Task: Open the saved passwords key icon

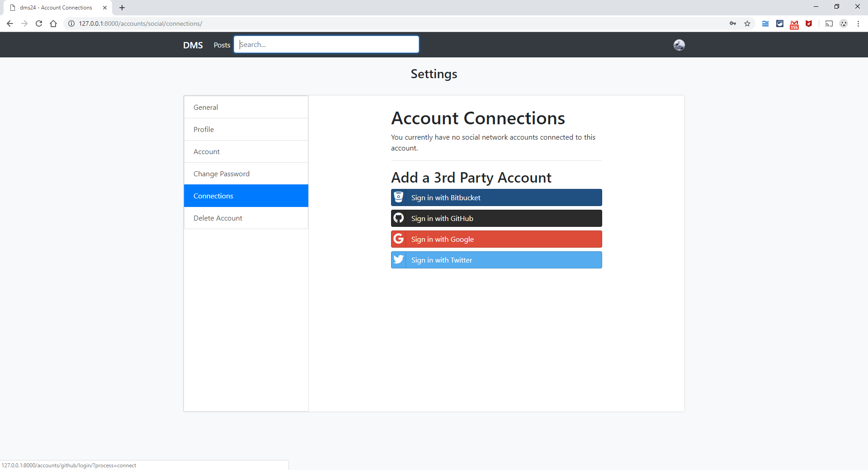Action: point(733,23)
